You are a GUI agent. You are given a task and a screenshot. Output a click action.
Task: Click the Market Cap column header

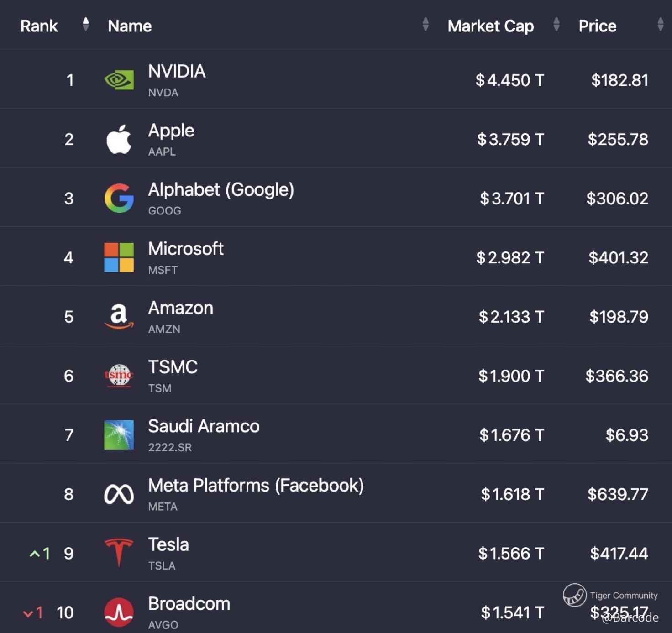[x=490, y=26]
